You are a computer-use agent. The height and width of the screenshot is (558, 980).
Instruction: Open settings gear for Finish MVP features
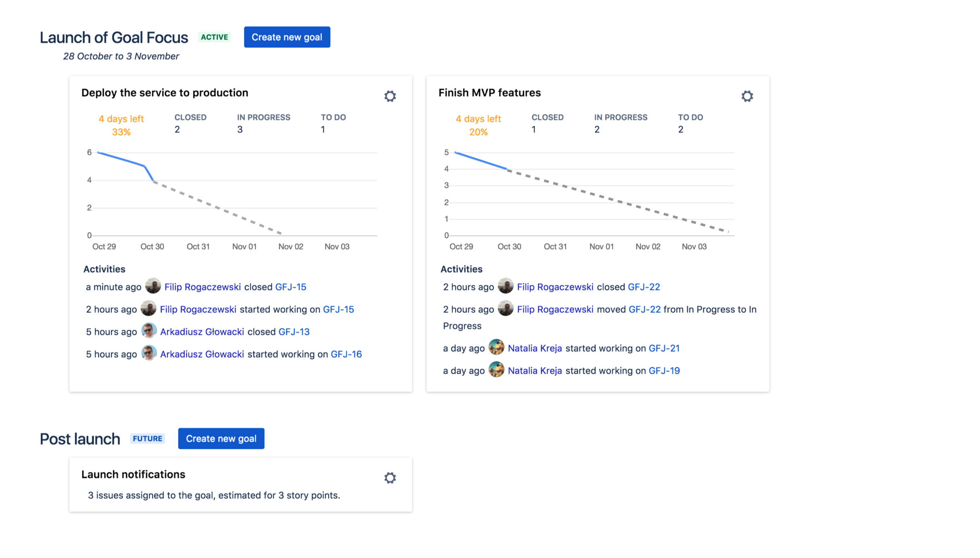pos(747,96)
